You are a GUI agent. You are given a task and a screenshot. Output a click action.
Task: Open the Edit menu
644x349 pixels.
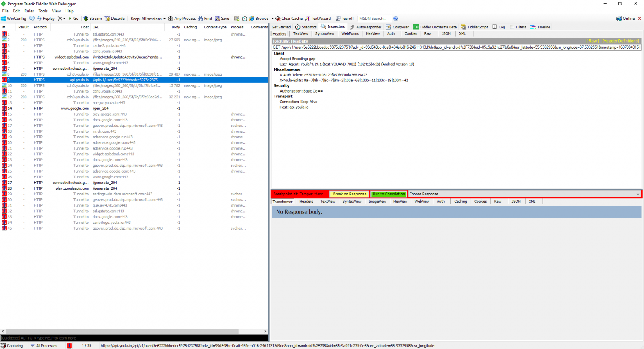(17, 11)
